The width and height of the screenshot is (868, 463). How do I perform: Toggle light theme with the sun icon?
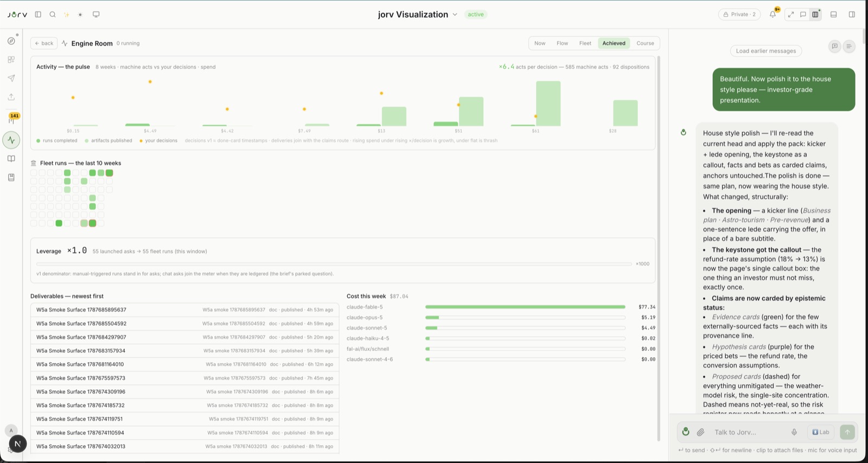(80, 15)
